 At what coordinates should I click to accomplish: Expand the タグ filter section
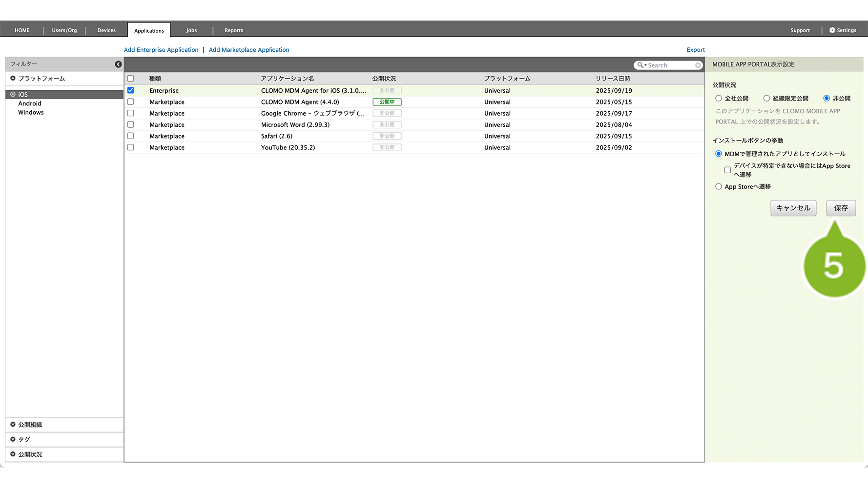tap(13, 439)
